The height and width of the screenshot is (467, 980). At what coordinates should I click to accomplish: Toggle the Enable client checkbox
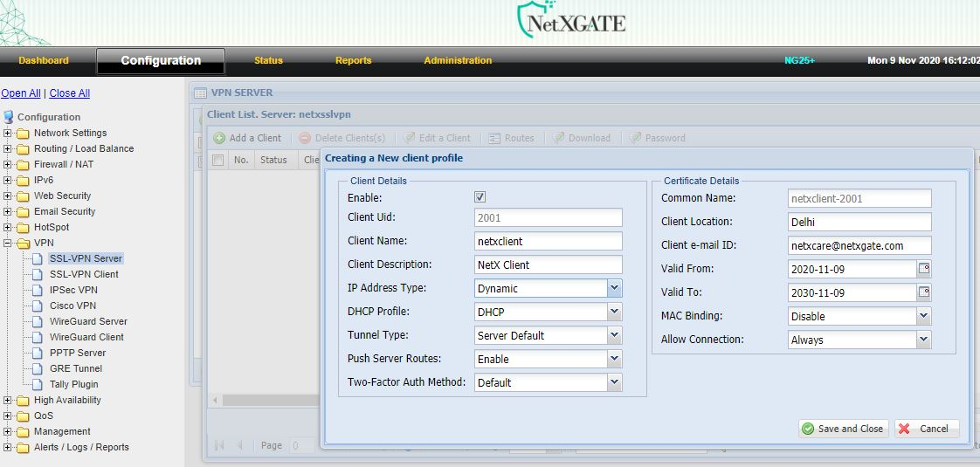[x=480, y=198]
